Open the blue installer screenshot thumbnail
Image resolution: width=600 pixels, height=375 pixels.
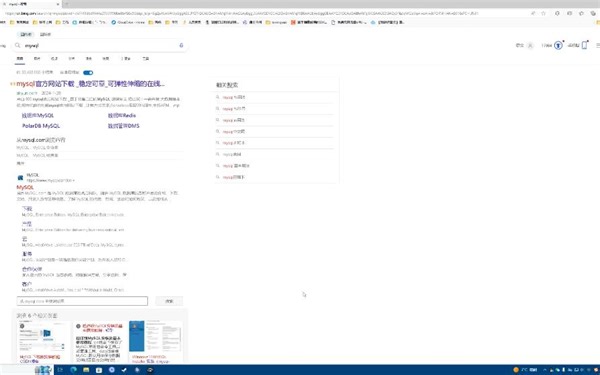click(x=156, y=337)
